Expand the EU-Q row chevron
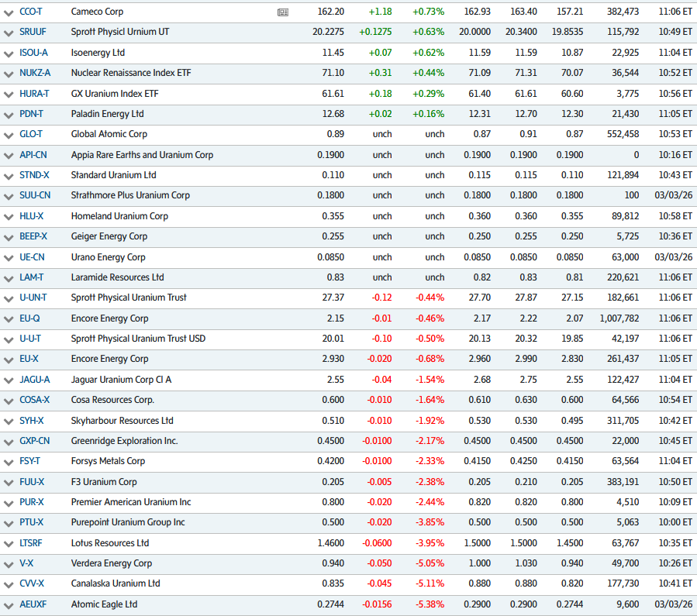 (x=9, y=320)
